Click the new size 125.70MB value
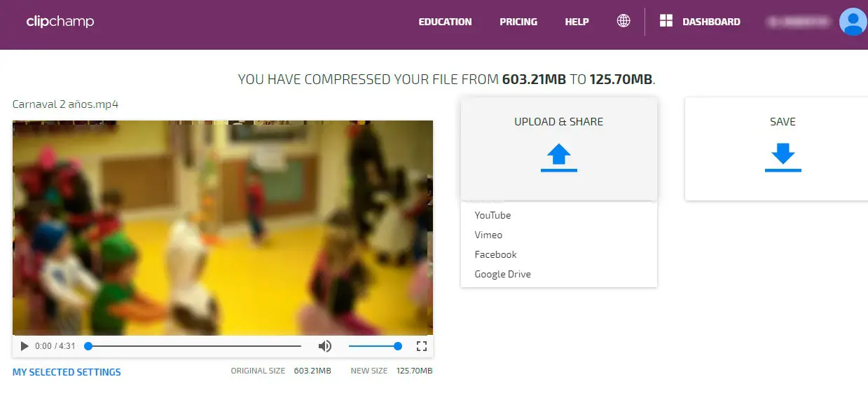Image resolution: width=868 pixels, height=405 pixels. tap(415, 371)
